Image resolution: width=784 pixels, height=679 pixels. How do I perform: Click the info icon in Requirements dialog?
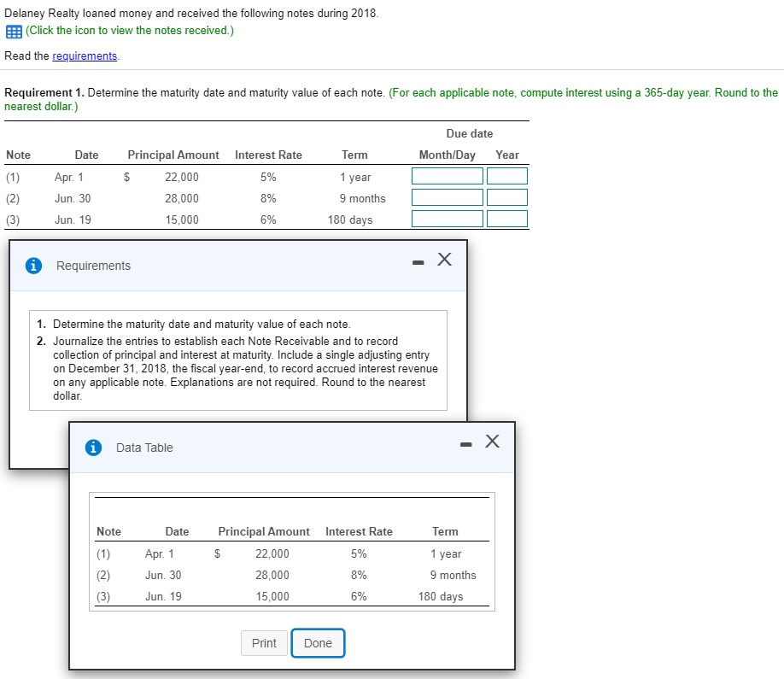point(33,266)
